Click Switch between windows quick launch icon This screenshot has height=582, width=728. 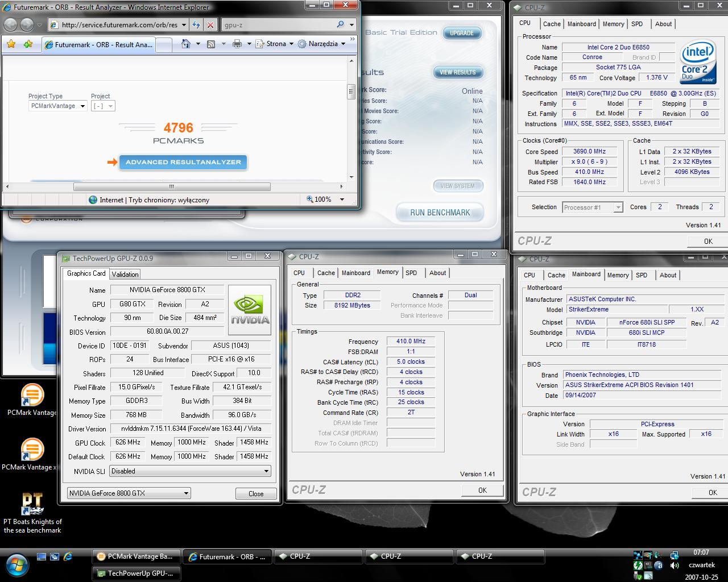click(55, 556)
